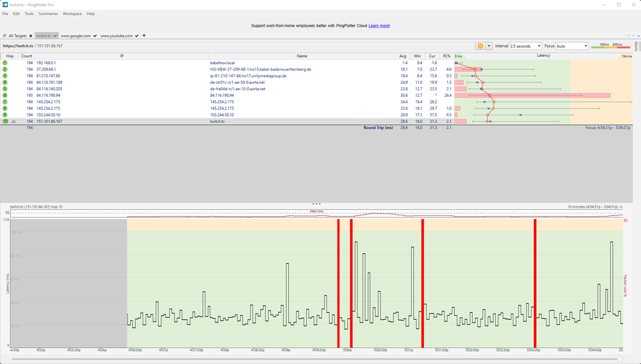The image size is (641, 364).
Task: Click the tab scroll right arrow
Action: click(633, 36)
